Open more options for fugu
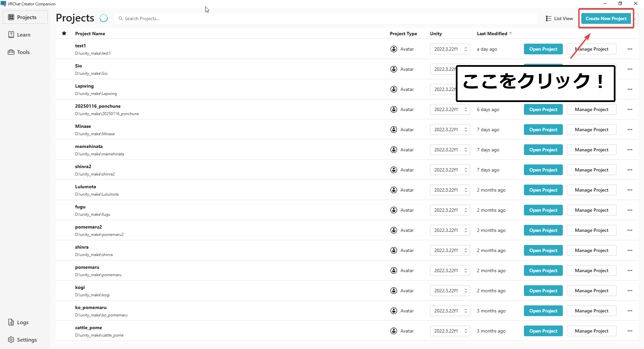Screen dimensions: 644x349 (630, 210)
